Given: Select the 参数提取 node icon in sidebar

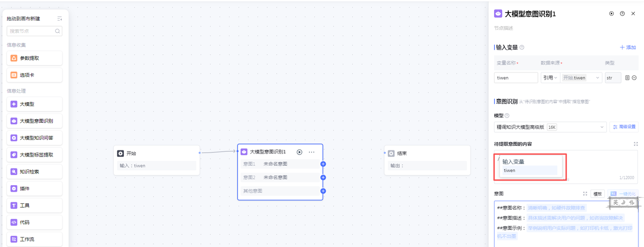Looking at the screenshot, I should [x=14, y=58].
